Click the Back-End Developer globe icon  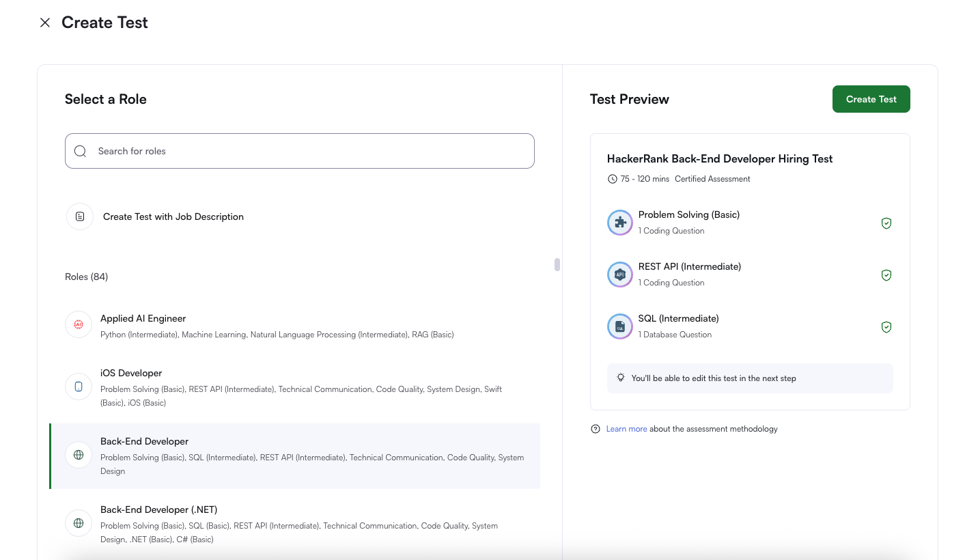(78, 454)
